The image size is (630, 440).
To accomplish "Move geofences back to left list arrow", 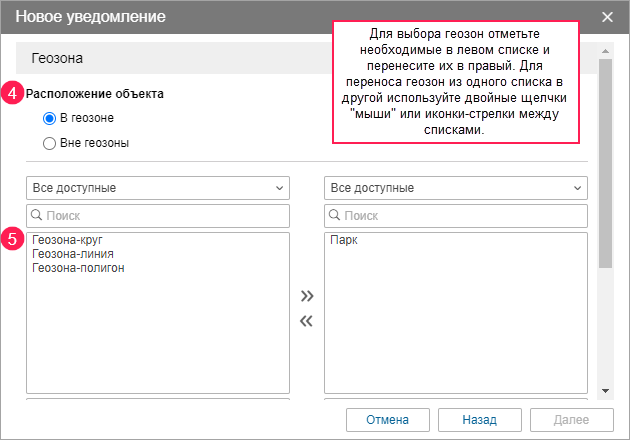I will point(307,321).
